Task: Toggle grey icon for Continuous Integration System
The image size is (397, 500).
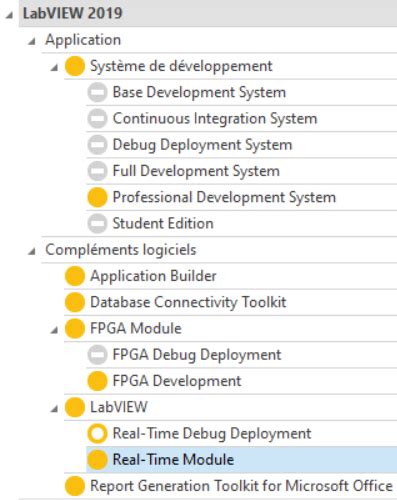Action: [97, 119]
